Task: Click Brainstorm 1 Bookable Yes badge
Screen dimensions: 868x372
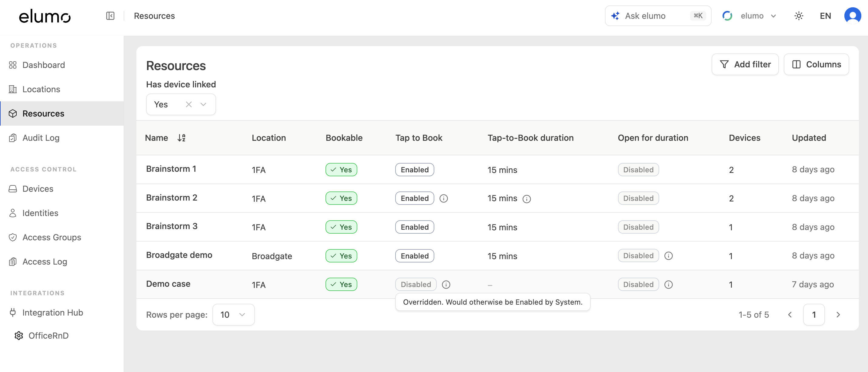Action: 341,170
